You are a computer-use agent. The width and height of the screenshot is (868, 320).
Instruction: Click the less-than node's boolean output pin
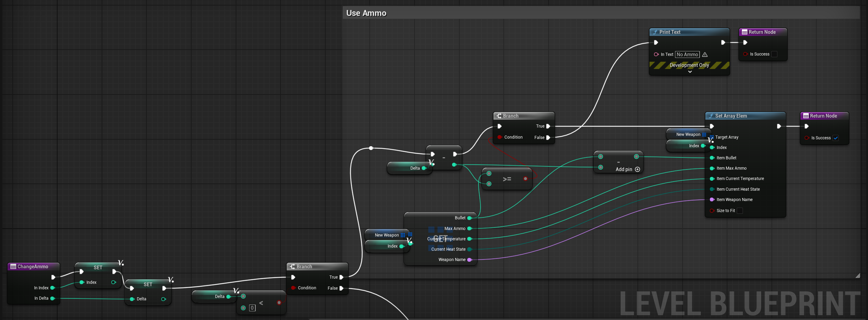coord(279,303)
